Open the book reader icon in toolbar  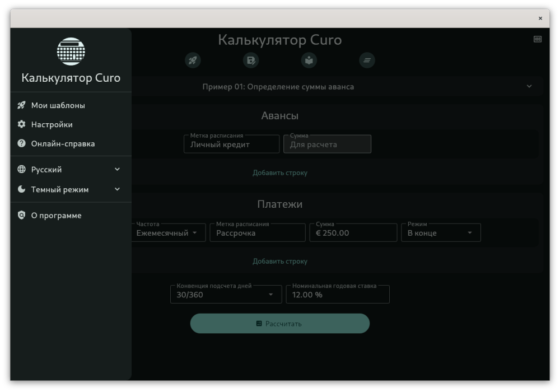point(309,60)
